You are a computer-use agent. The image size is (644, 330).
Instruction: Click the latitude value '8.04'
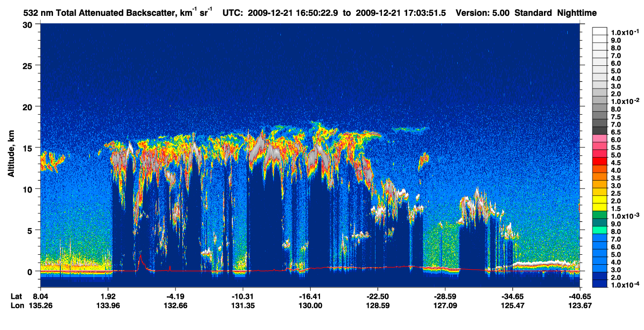[41, 296]
